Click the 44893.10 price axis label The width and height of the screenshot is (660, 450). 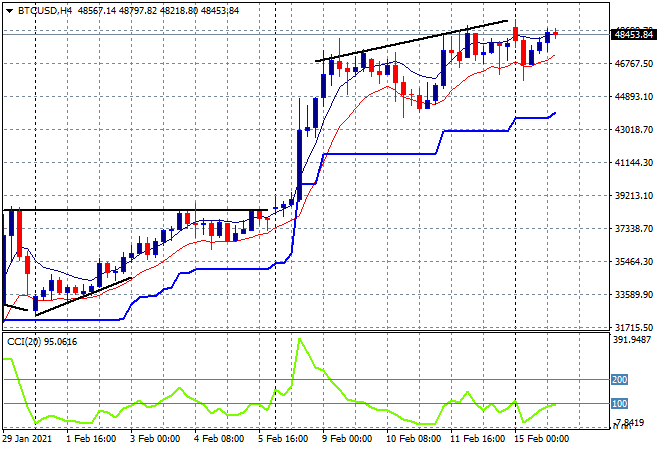[x=634, y=97]
